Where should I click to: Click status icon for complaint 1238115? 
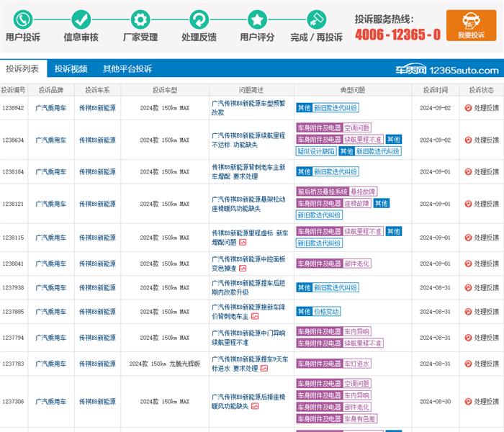pyautogui.click(x=468, y=238)
